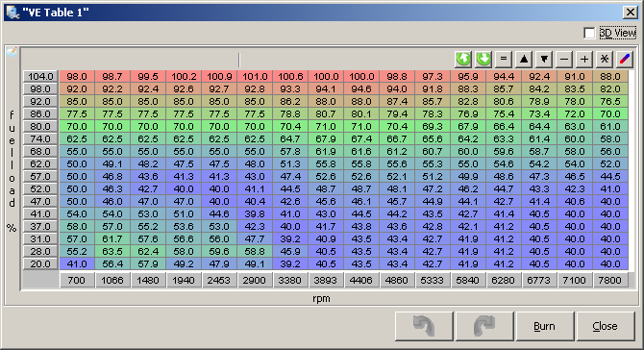The image size is (644, 350).
Task: Select VE cell 88.0 in the 7800 rpm column
Action: [610, 76]
